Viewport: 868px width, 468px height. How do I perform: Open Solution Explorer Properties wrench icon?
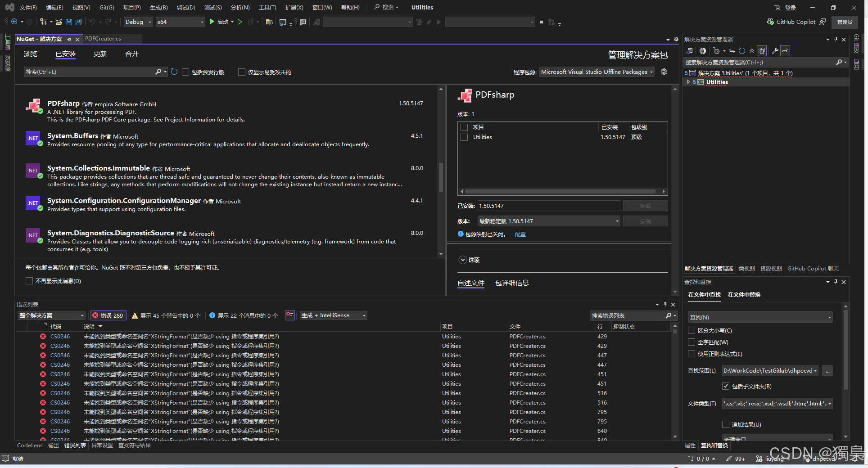click(x=775, y=51)
